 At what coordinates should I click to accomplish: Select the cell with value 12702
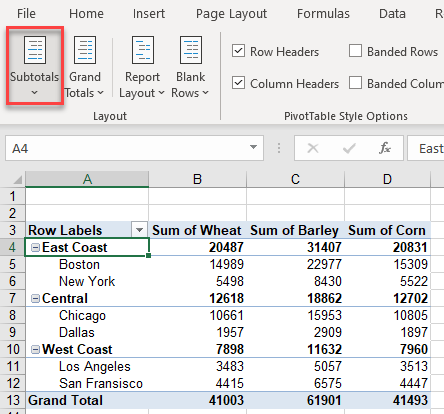click(x=387, y=298)
